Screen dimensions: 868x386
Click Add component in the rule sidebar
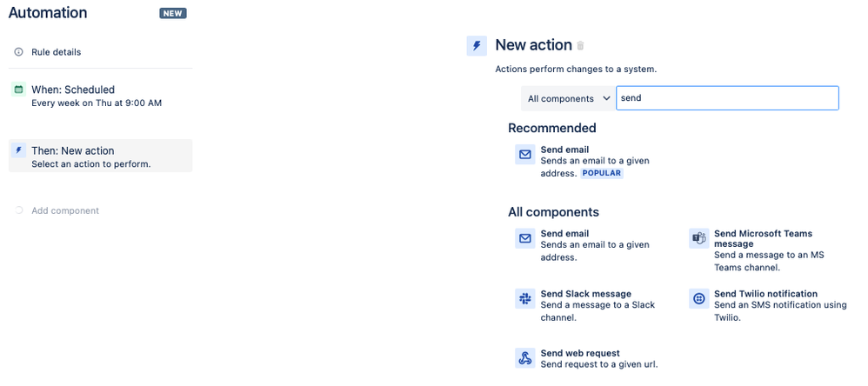(x=64, y=210)
